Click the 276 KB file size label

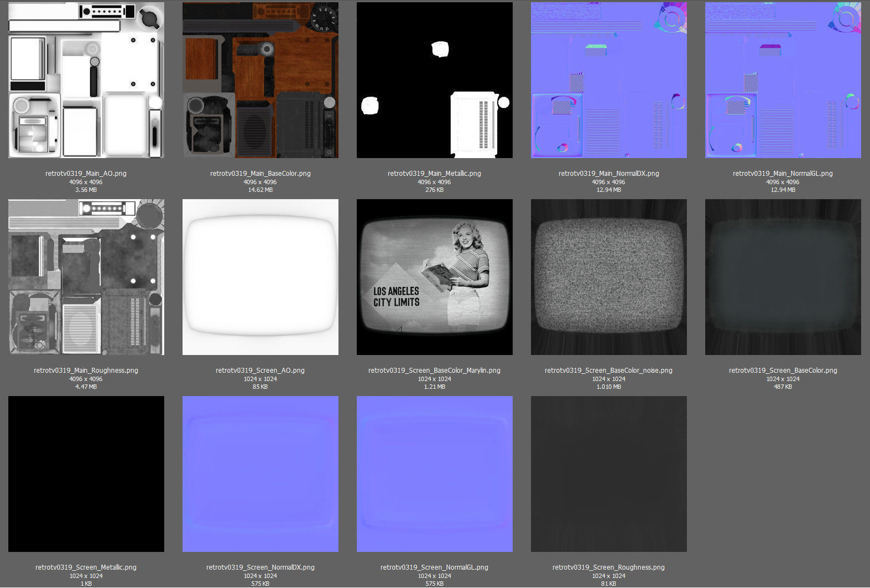(x=434, y=190)
